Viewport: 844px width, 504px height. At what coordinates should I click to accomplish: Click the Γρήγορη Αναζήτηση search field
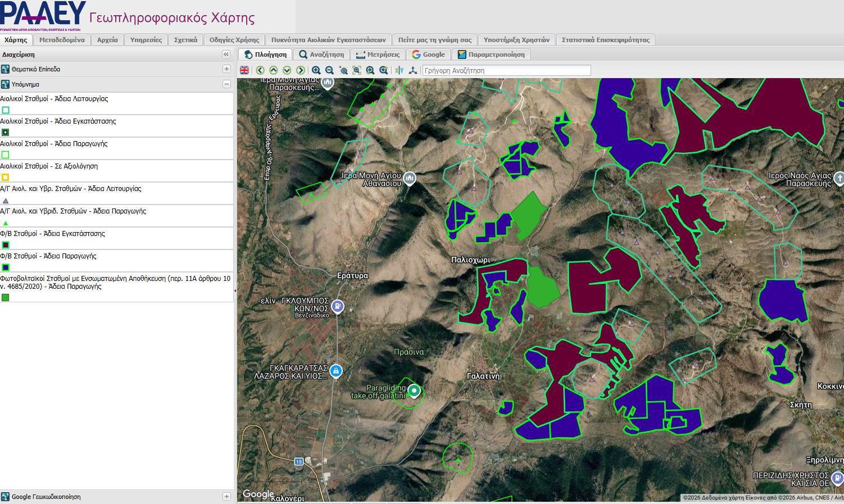(x=507, y=70)
